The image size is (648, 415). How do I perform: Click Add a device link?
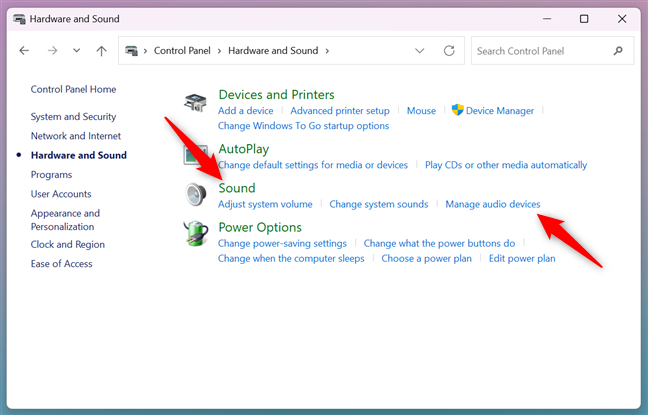tap(245, 111)
